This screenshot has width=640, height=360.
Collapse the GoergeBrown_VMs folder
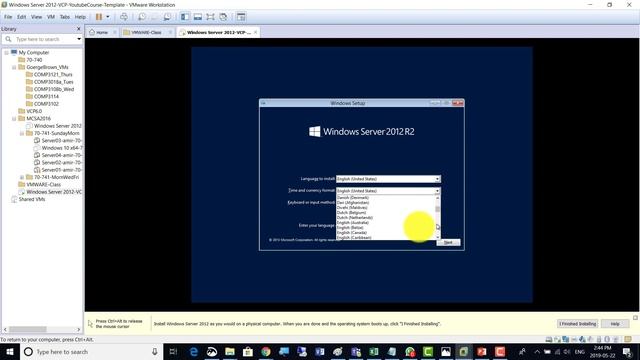pyautogui.click(x=14, y=67)
